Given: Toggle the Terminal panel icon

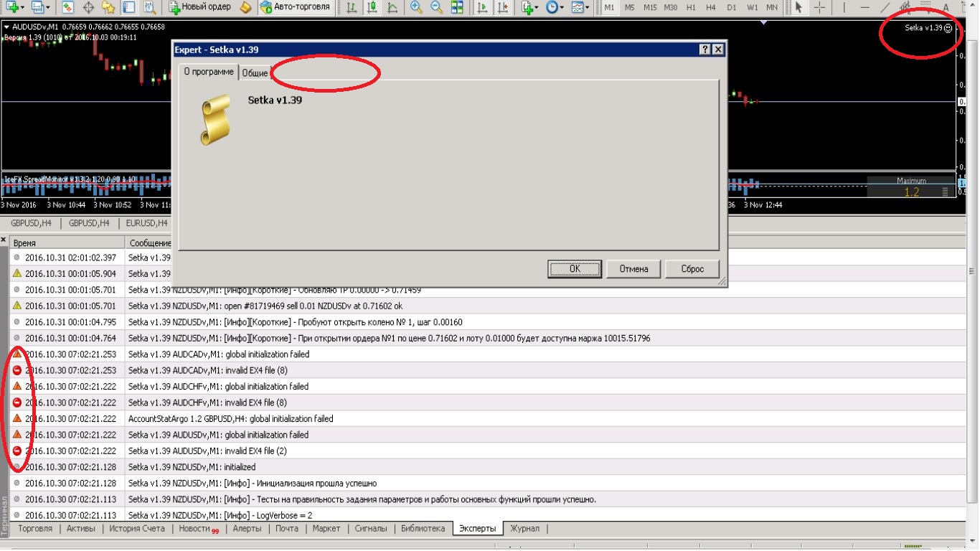Looking at the screenshot, I should [128, 7].
